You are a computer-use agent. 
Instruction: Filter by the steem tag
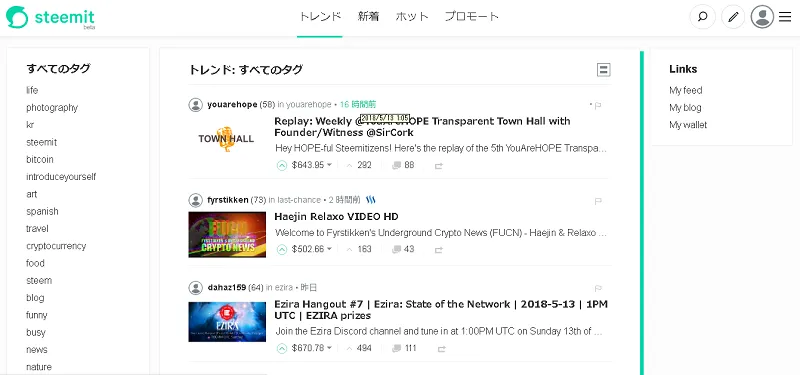(x=39, y=281)
